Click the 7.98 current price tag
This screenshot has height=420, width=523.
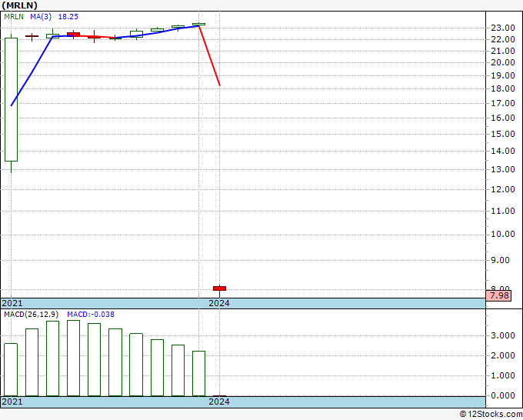[498, 295]
